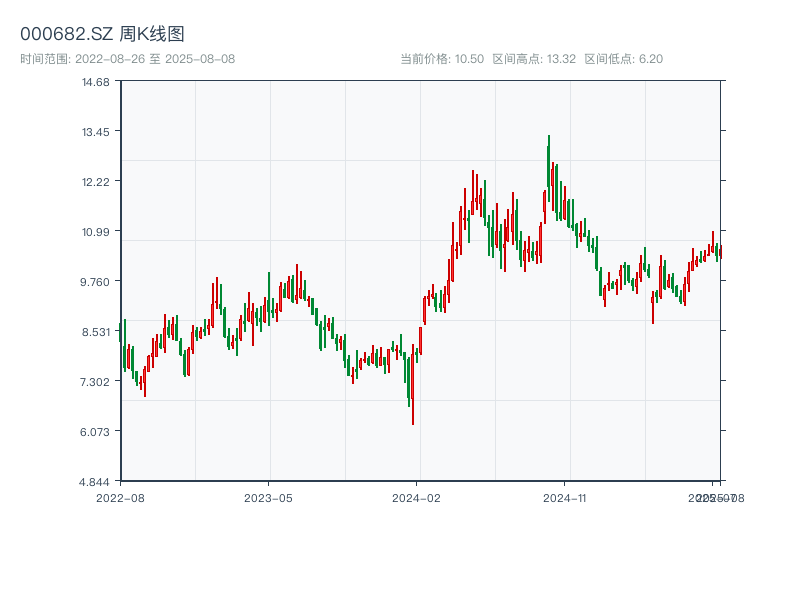Click the 2024-02 x-axis date label
Image resolution: width=800 pixels, height=600 pixels.
pyautogui.click(x=417, y=497)
